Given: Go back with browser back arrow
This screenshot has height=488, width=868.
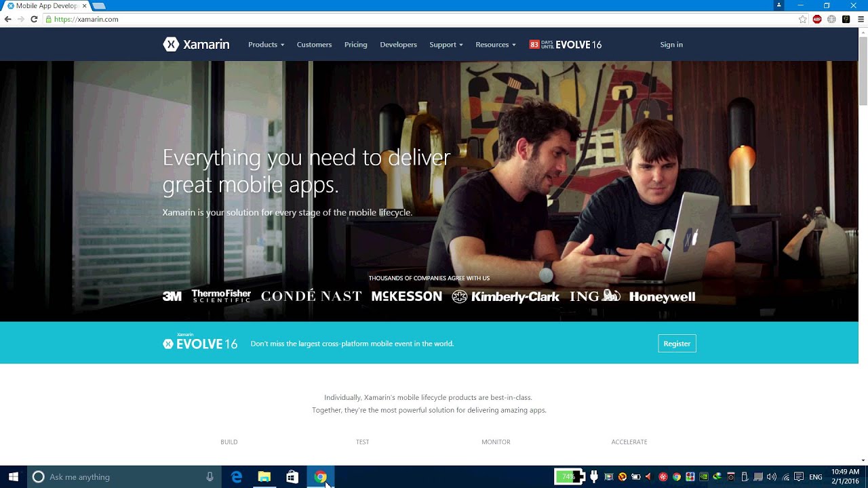Looking at the screenshot, I should (8, 19).
